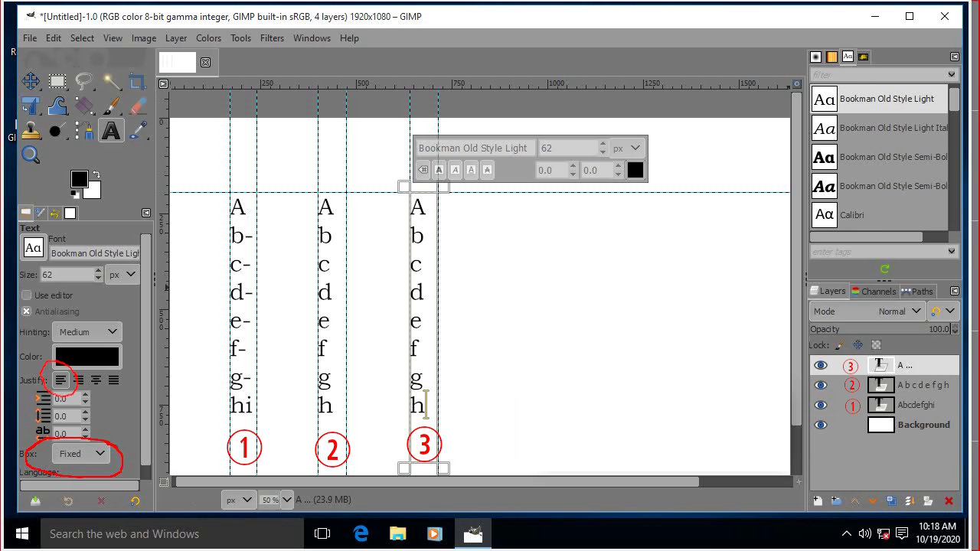The width and height of the screenshot is (980, 551).
Task: Open the font filter dropdown arrow
Action: 952,75
